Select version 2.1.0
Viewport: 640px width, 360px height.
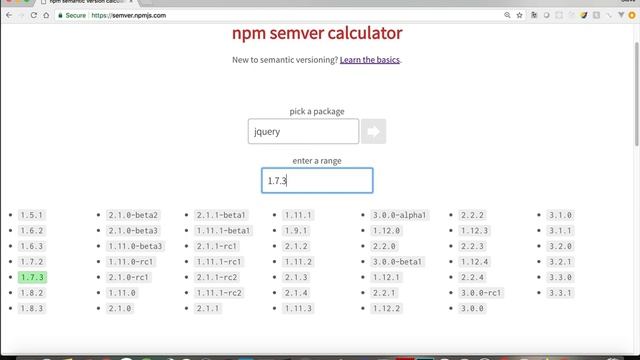pyautogui.click(x=120, y=308)
